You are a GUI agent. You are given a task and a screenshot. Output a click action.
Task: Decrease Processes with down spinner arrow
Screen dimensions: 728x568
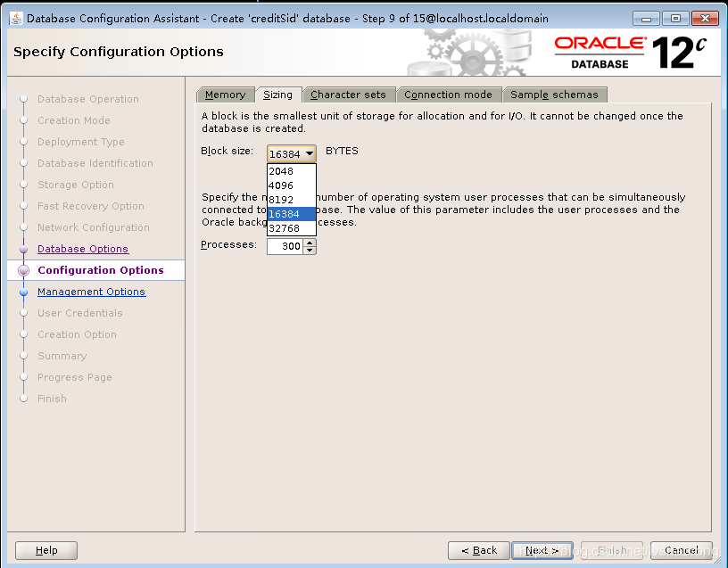point(310,251)
